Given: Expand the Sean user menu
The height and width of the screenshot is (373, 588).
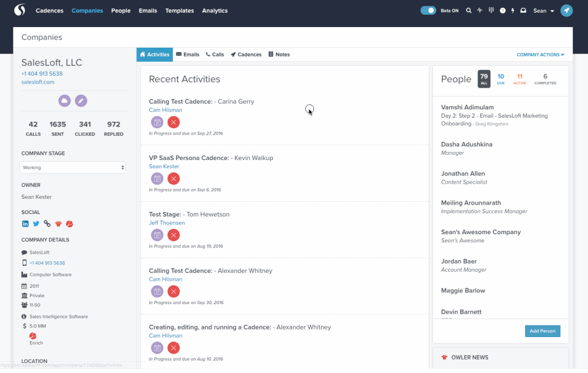Looking at the screenshot, I should pos(543,11).
